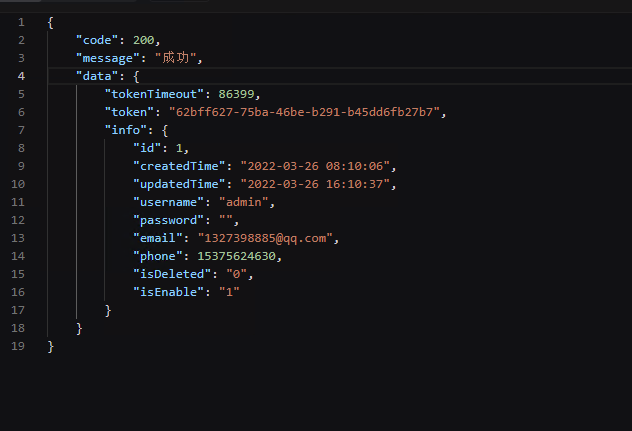Click the "message" key text
Screen dimensions: 632x431
[111, 57]
